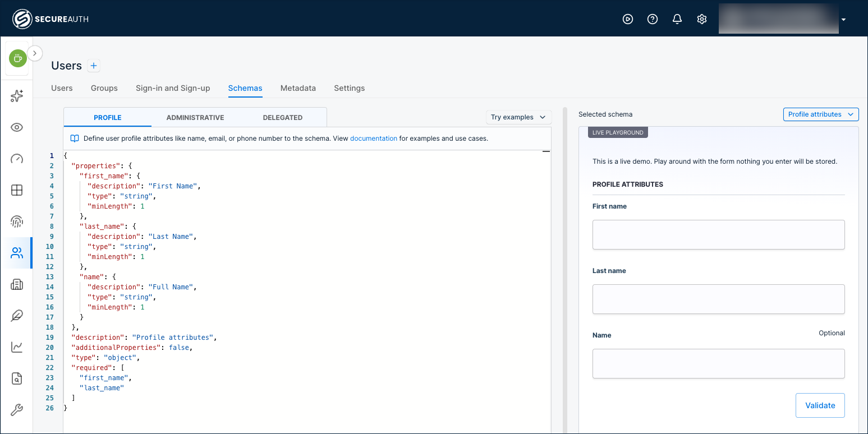Open the grid icon in the sidebar
This screenshot has width=868, height=434.
(x=17, y=190)
